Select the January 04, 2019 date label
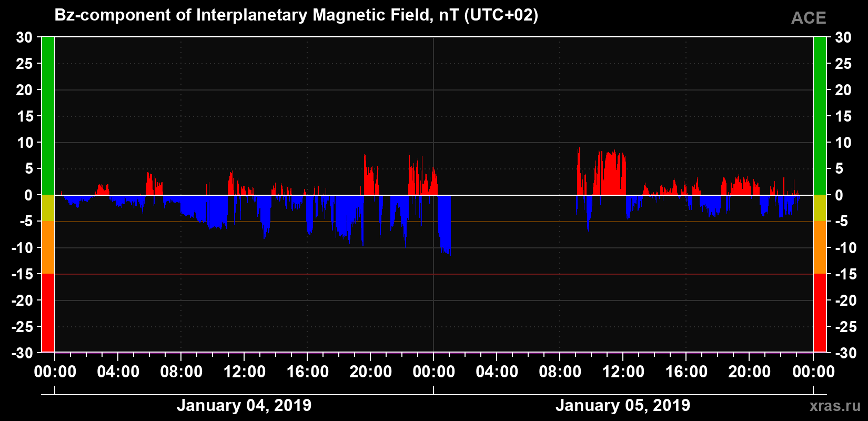 click(244, 405)
